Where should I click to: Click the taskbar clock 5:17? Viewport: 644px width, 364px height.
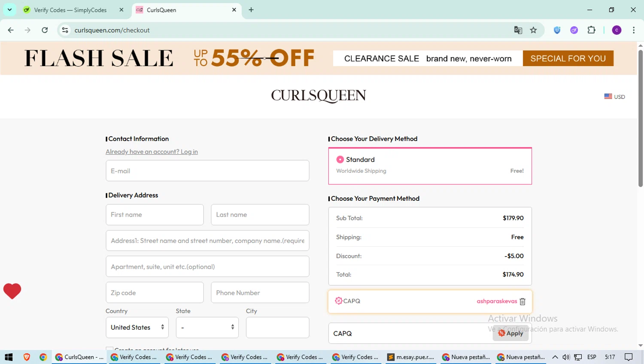click(x=610, y=357)
